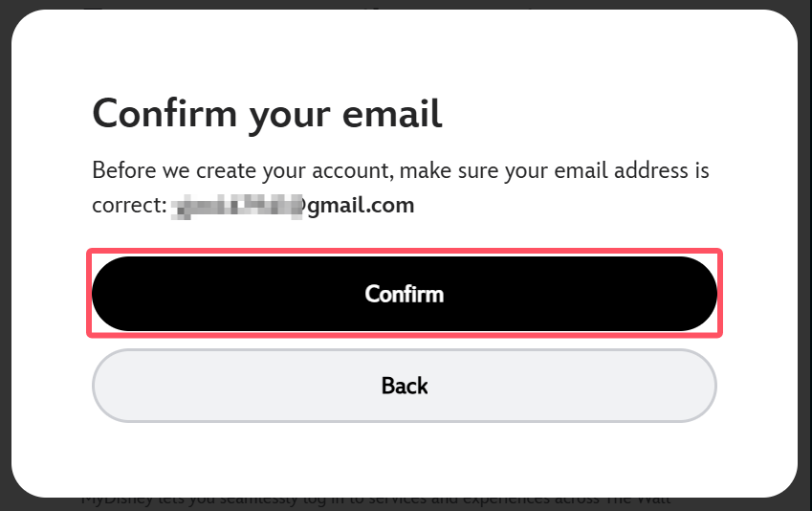The image size is (812, 511).
Task: Select the blurred email address username
Action: [235, 205]
